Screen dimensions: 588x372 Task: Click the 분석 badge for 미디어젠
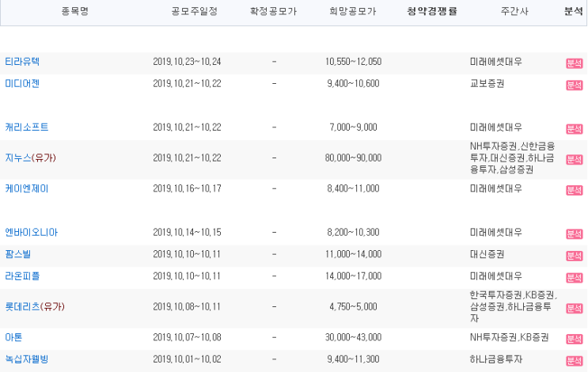click(574, 85)
